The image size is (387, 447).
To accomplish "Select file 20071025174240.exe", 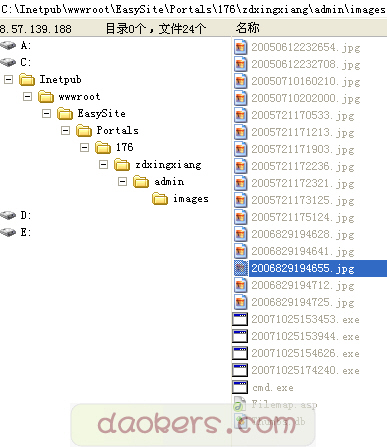I will [305, 370].
